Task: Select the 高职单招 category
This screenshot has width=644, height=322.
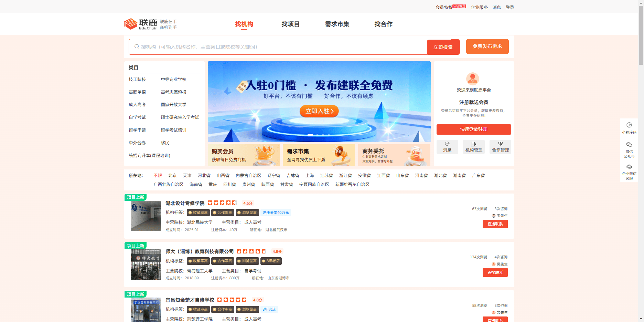Action: 137,92
